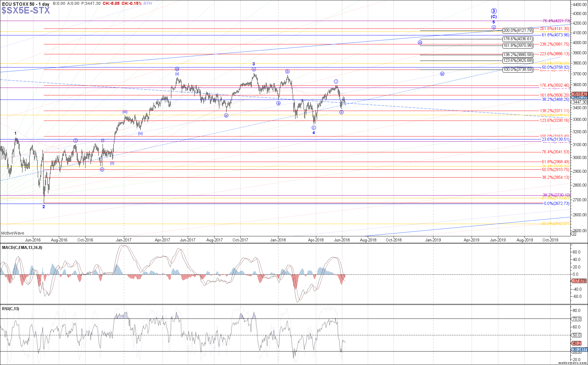Screen dimensions: 588x365
Task: Select the 123.6%(3825.68) Fibonacci label
Action: pyautogui.click(x=518, y=61)
